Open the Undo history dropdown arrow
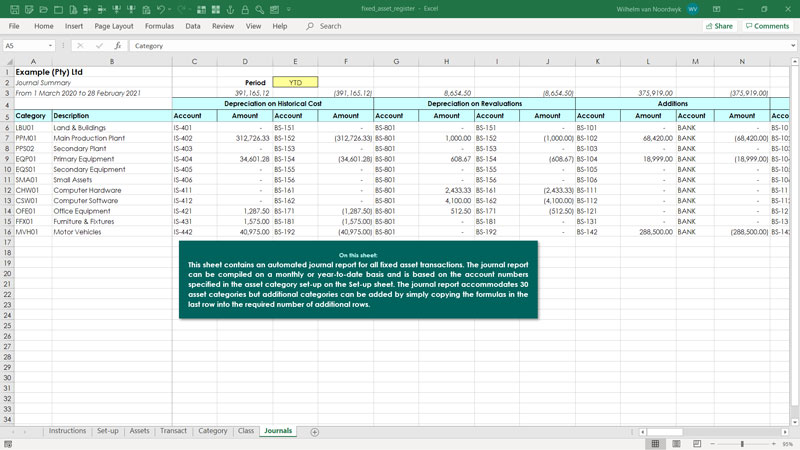 (x=169, y=9)
